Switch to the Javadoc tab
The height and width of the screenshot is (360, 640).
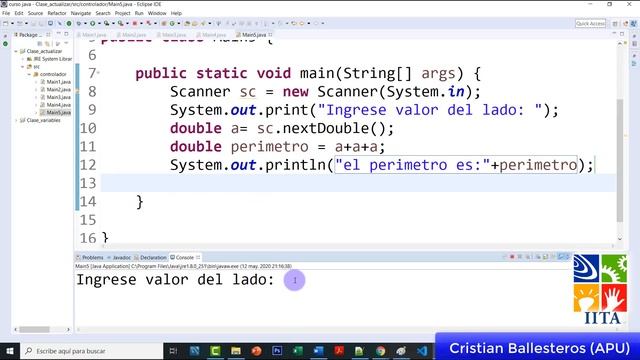[x=119, y=258]
